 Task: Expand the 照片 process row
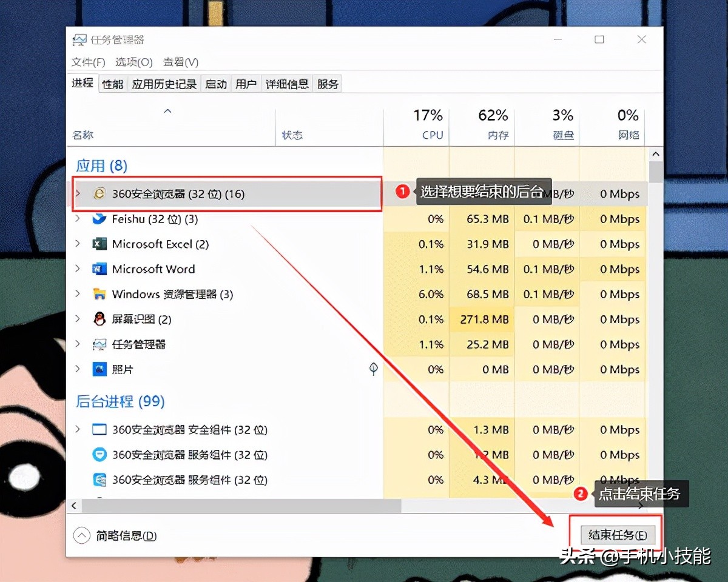tap(78, 369)
